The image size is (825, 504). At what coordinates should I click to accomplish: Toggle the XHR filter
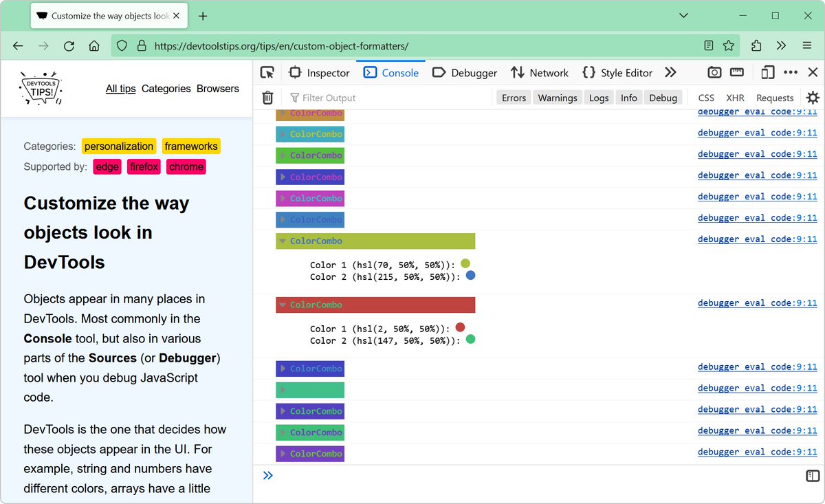click(x=735, y=98)
